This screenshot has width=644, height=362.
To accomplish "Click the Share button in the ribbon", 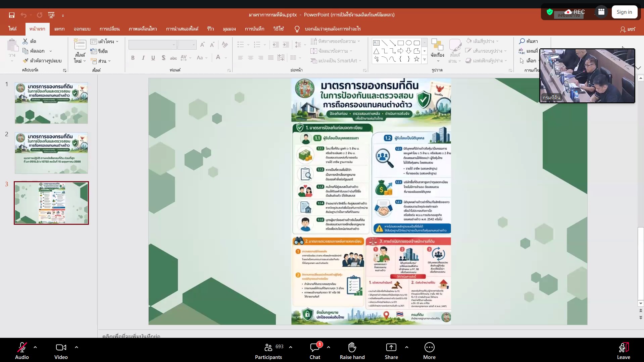I will tap(628, 29).
